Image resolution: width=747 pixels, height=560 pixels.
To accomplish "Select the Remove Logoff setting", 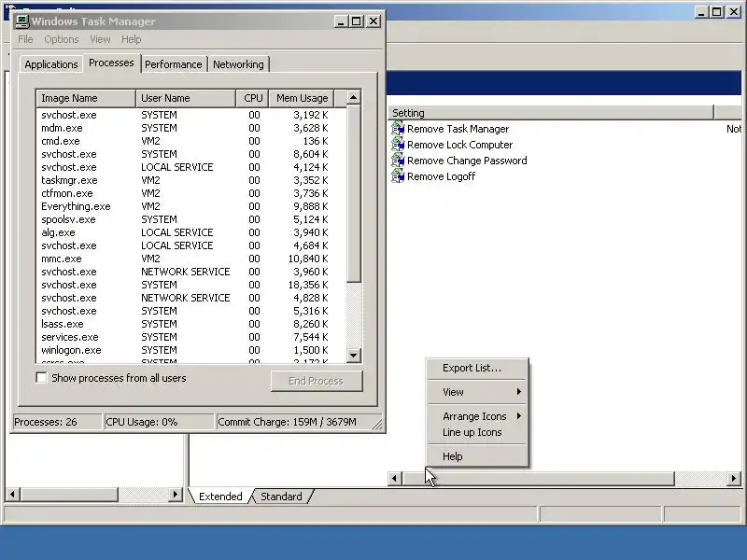I will tap(441, 176).
